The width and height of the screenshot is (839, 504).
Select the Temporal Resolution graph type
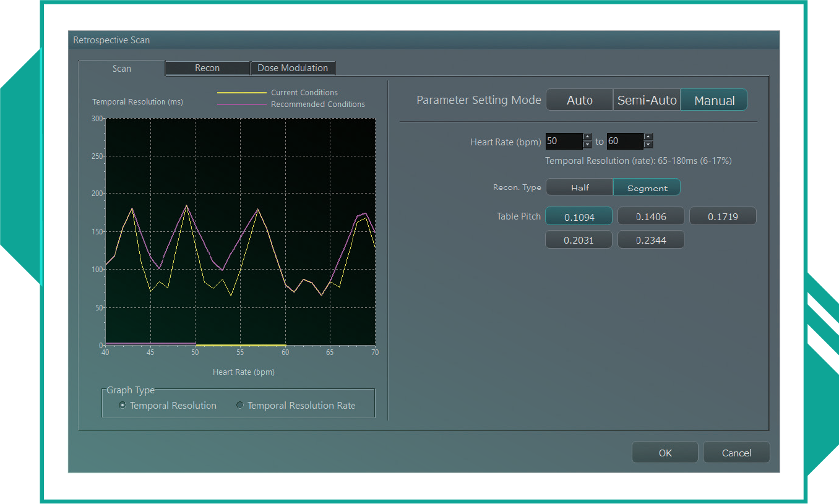click(x=168, y=406)
